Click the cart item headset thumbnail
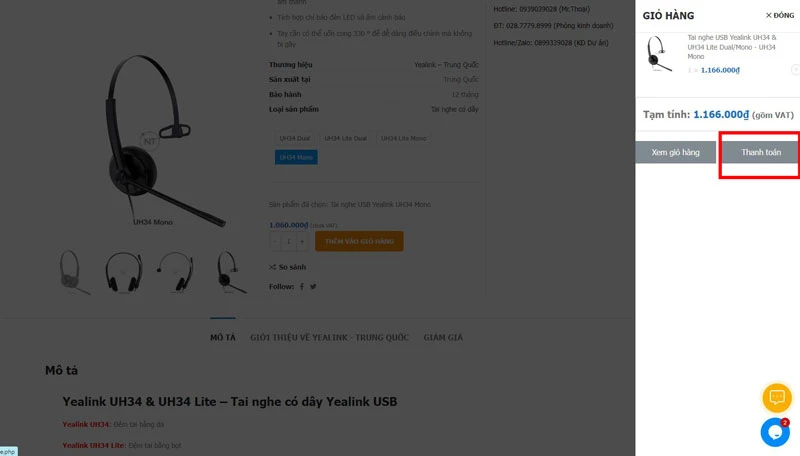This screenshot has height=456, width=800. (659, 54)
